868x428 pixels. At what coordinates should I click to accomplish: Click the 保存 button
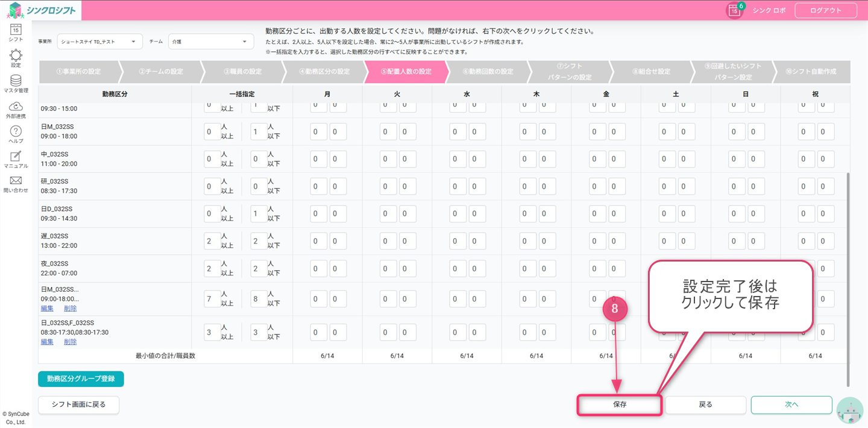(x=620, y=405)
